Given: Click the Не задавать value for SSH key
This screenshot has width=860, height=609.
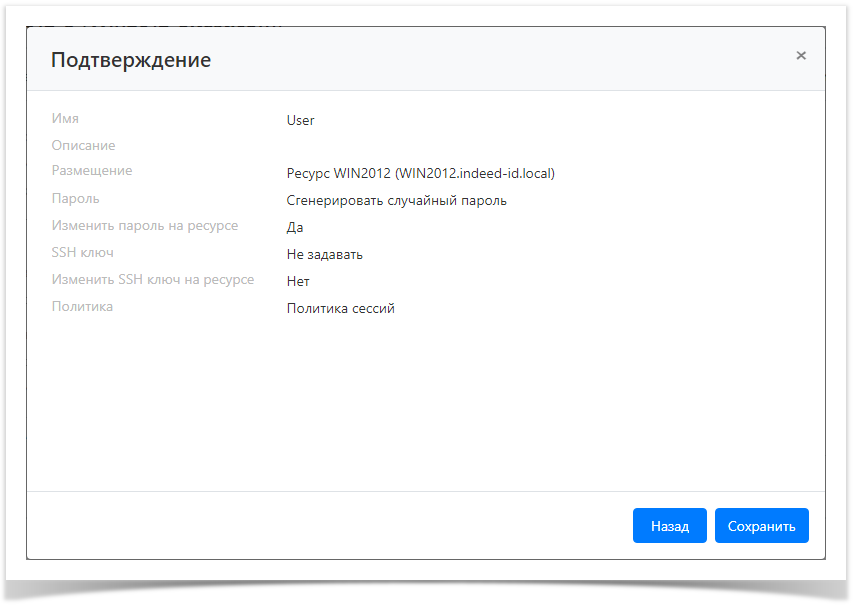Looking at the screenshot, I should 324,254.
